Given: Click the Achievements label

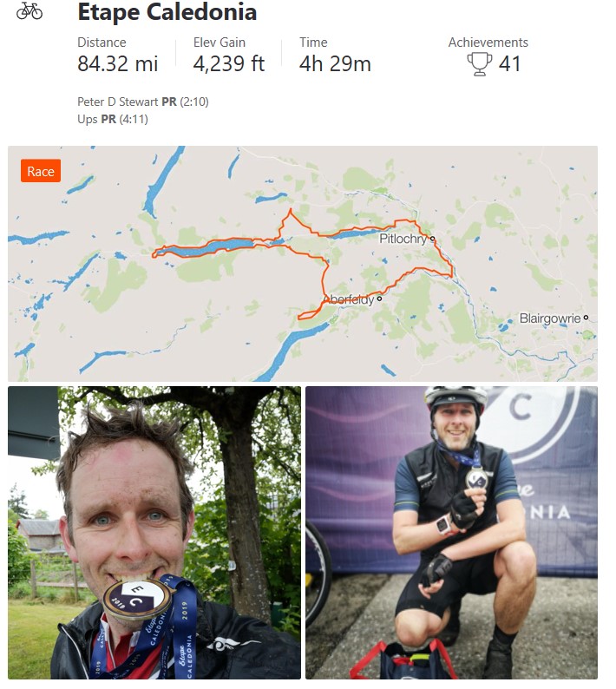Looking at the screenshot, I should 488,43.
